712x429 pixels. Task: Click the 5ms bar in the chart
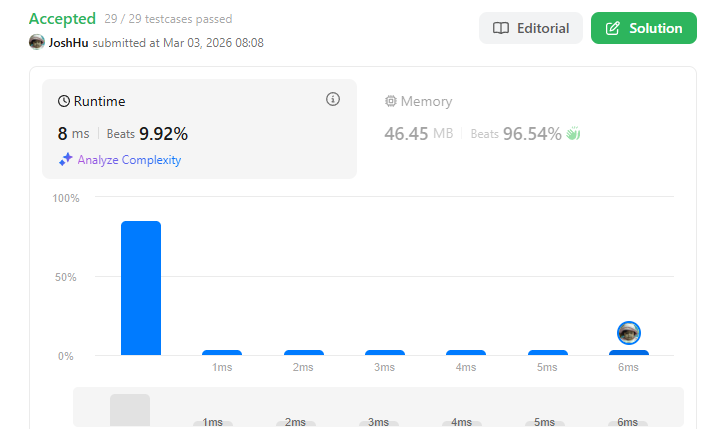click(548, 353)
